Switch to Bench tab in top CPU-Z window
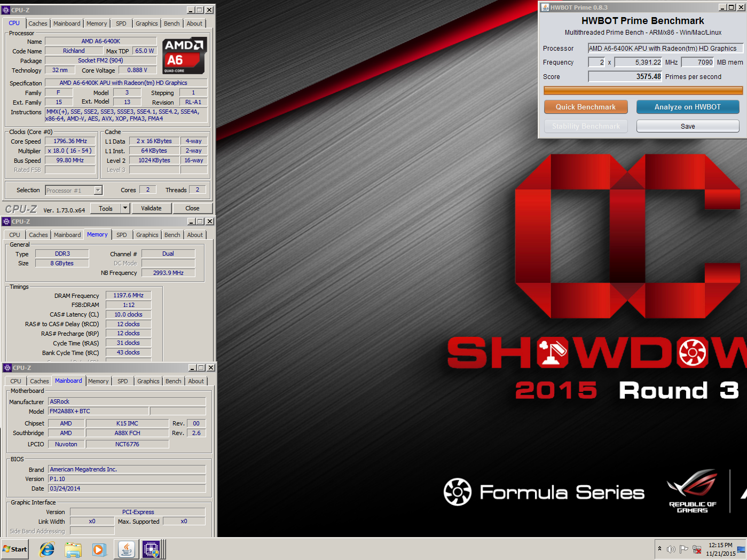 172,23
